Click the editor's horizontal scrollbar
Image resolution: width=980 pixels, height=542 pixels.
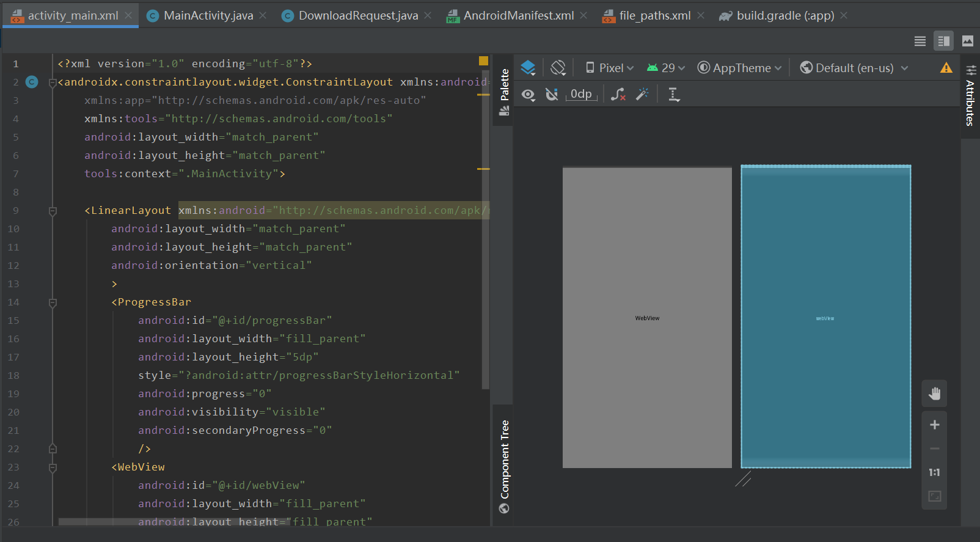click(173, 522)
